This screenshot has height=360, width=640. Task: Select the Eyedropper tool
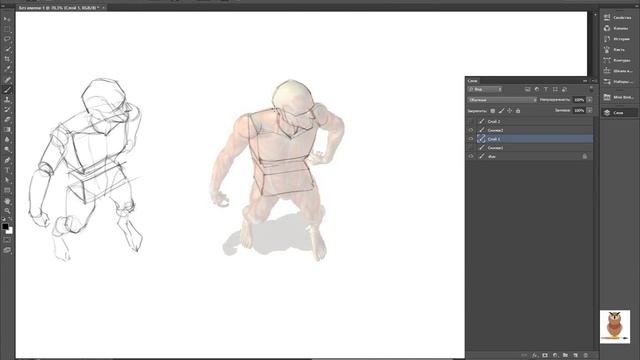click(x=7, y=69)
